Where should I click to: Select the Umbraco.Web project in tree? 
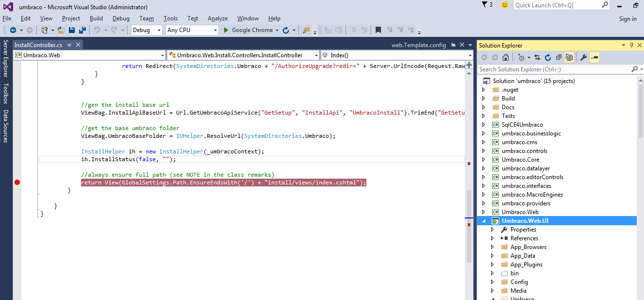[x=520, y=212]
